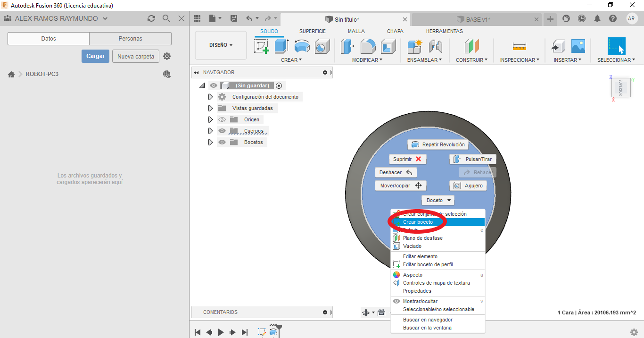Click Repetir Revolución in marking menu
The width and height of the screenshot is (644, 338).
[438, 144]
